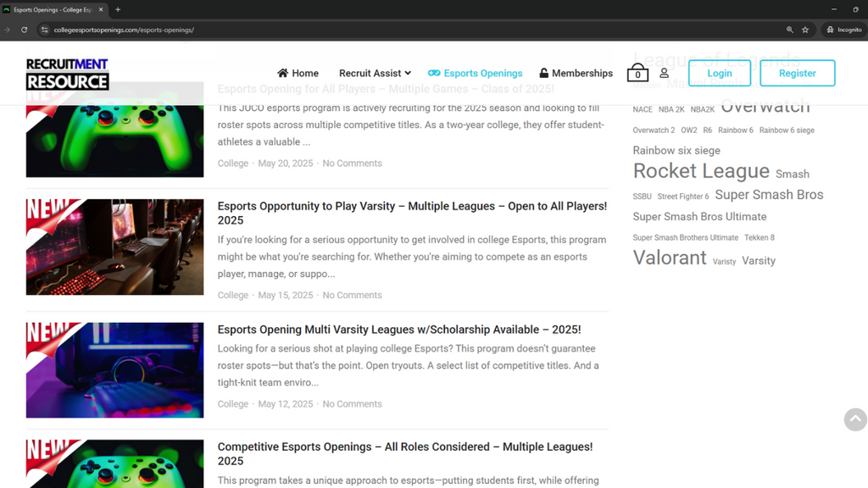Open site information icon in the address bar
Image resolution: width=868 pixels, height=488 pixels.
[x=45, y=29]
